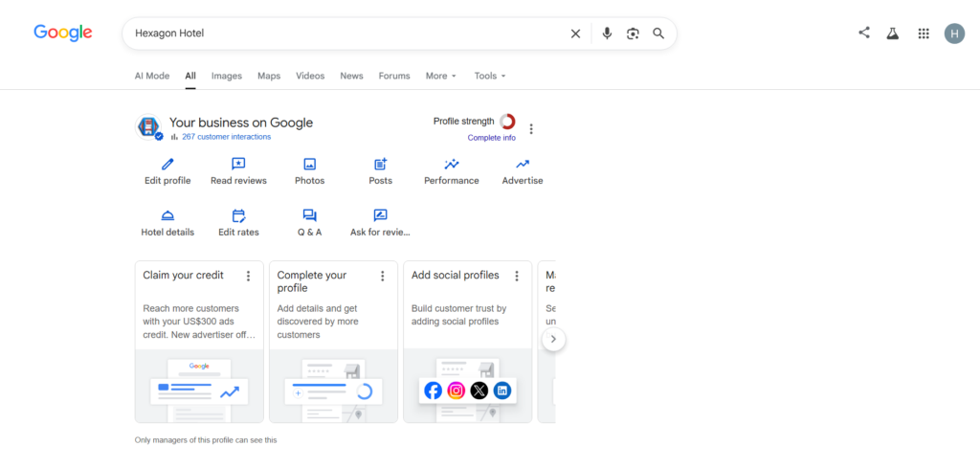This screenshot has height=469, width=980.
Task: Select the All results tab
Action: pyautogui.click(x=190, y=76)
